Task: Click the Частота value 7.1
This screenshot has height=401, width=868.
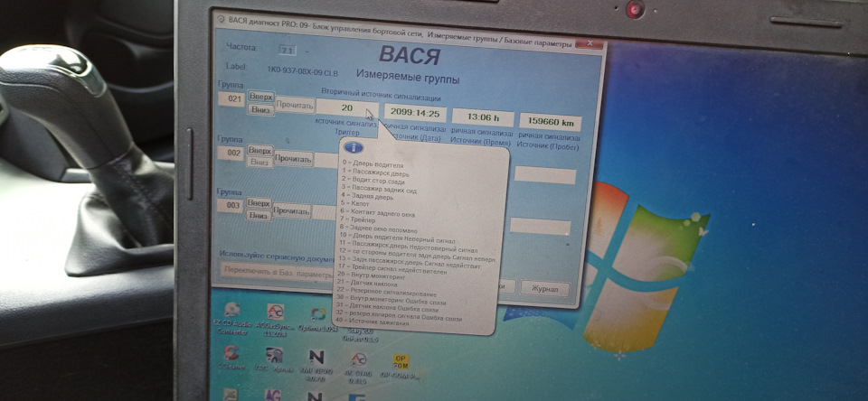Action: click(x=288, y=51)
